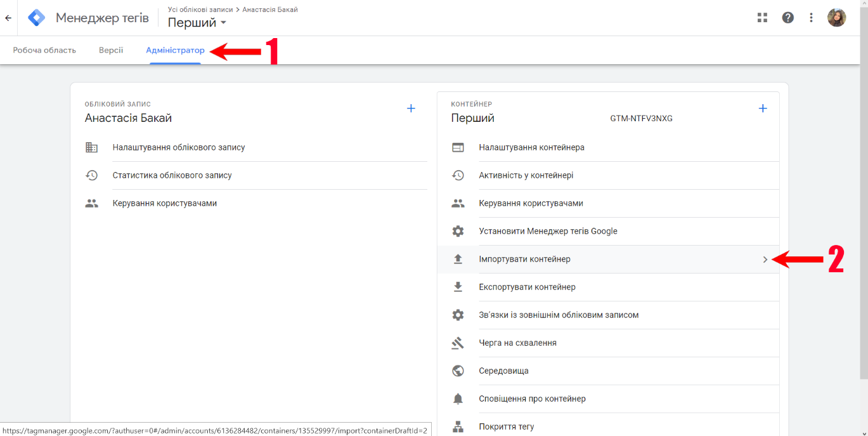This screenshot has width=868, height=436.
Task: Click chevron on Імпортувати контейнер row
Action: pos(765,260)
